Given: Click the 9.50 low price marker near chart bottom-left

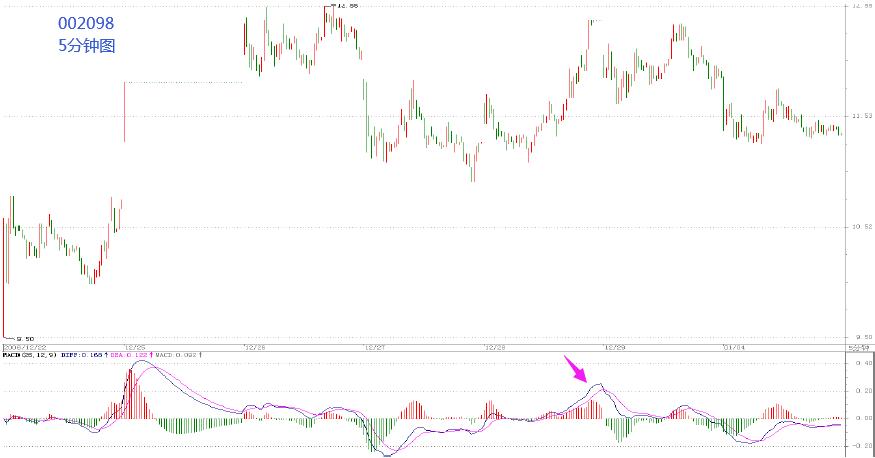Looking at the screenshot, I should tap(25, 339).
